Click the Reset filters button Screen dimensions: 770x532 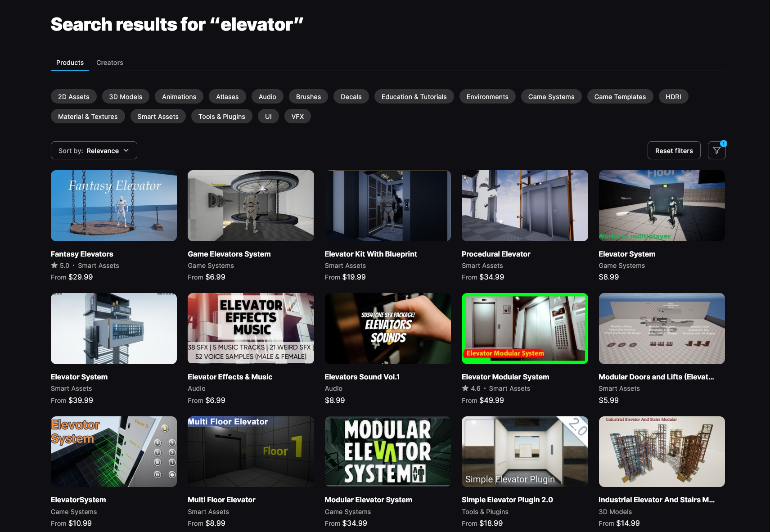pos(674,150)
